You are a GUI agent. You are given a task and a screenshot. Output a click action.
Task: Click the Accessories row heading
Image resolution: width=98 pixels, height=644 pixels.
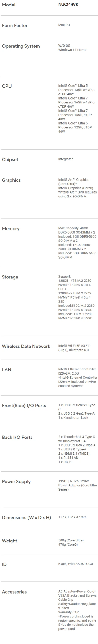tap(14, 592)
